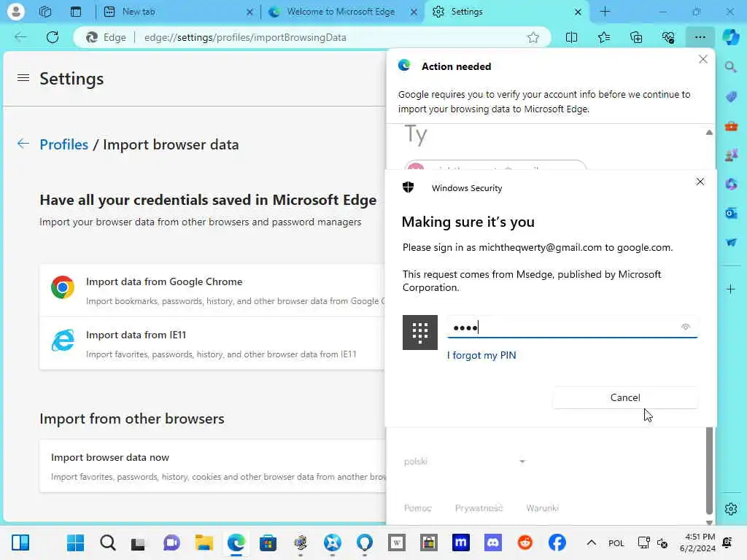Screen dimensions: 747x560
Task: Open the Profiles breadcrumb link
Action: coord(64,144)
